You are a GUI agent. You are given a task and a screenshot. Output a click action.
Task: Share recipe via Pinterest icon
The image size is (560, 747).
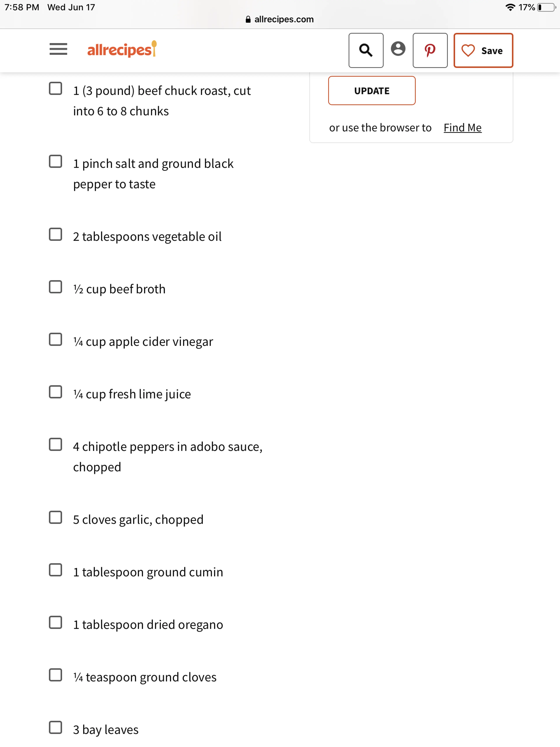[430, 50]
